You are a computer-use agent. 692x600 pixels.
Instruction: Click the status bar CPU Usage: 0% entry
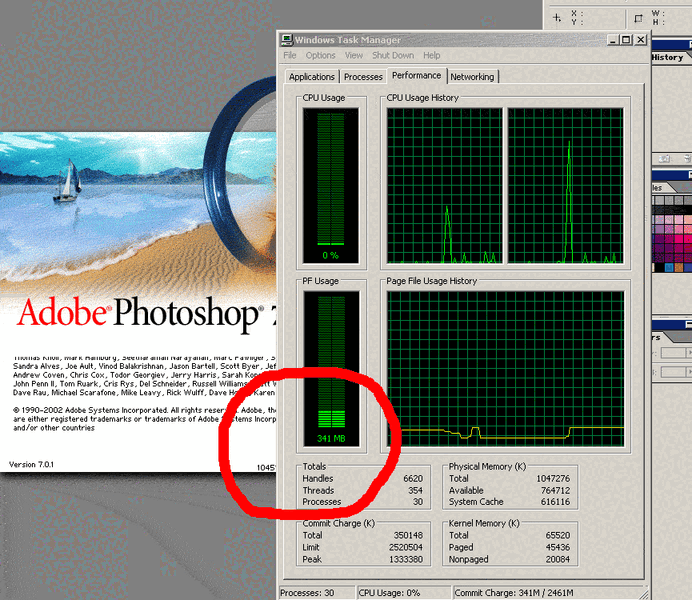coord(404,593)
